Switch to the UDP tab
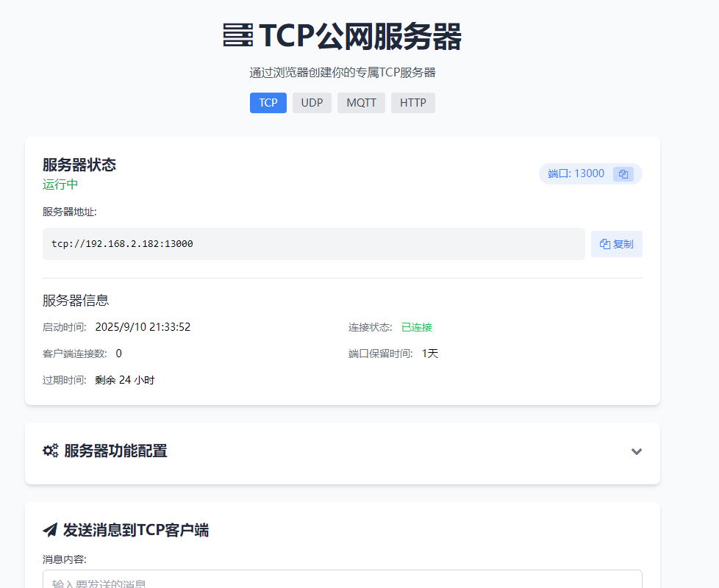This screenshot has width=719, height=588. pyautogui.click(x=312, y=103)
